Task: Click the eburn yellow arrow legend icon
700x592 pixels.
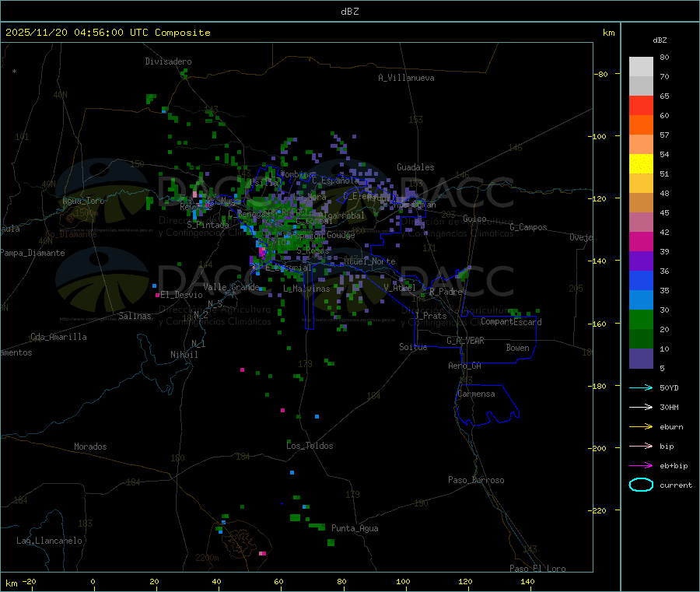Action: [641, 427]
